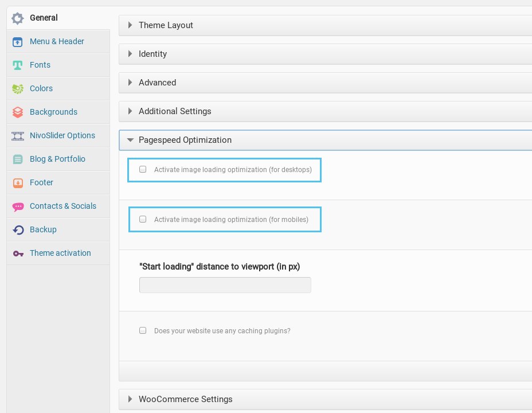This screenshot has height=413, width=532.
Task: Switch to the Blog & Portfolio tab
Action: [x=57, y=159]
